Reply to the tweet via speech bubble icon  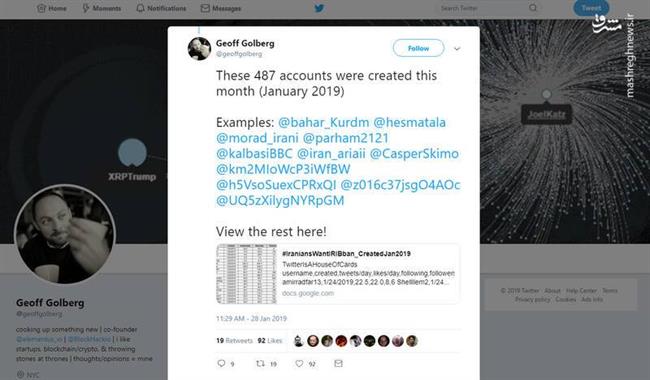[221, 363]
